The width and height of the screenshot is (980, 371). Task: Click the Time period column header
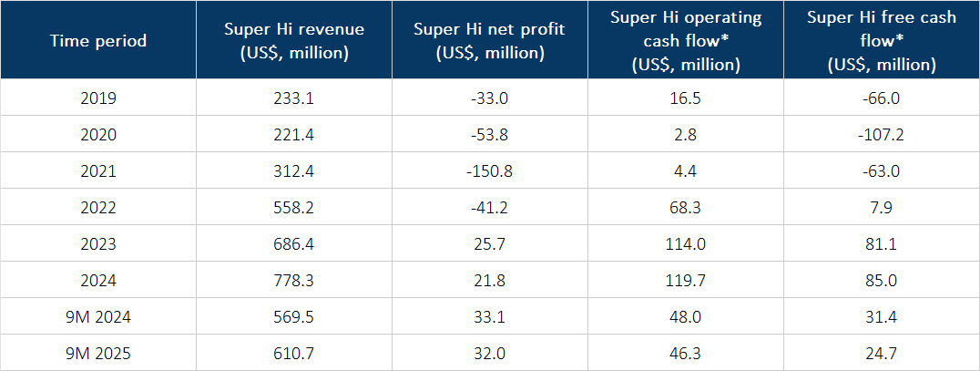tap(98, 40)
